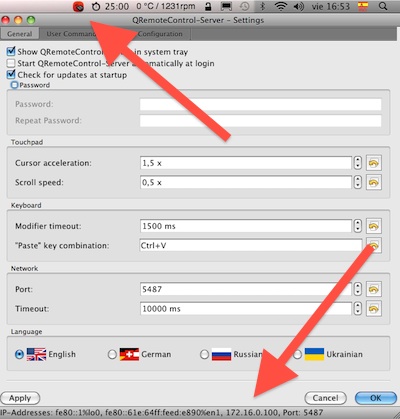Enable Start QRemoteControl-Server automatically at login
Viewport: 400px width, 419px height.
(x=11, y=63)
